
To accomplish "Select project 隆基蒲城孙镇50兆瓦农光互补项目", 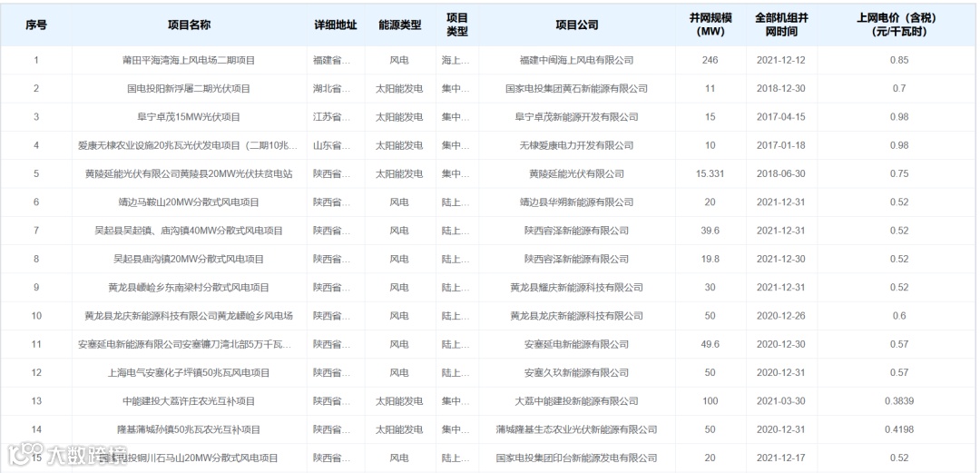I will pos(189,429).
